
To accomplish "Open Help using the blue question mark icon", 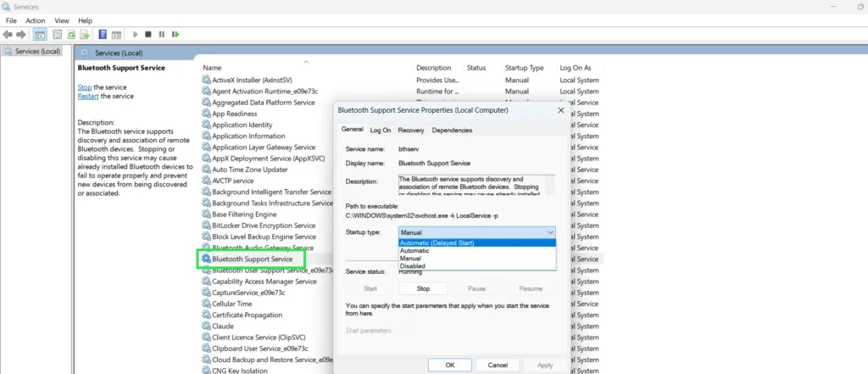I will [103, 35].
